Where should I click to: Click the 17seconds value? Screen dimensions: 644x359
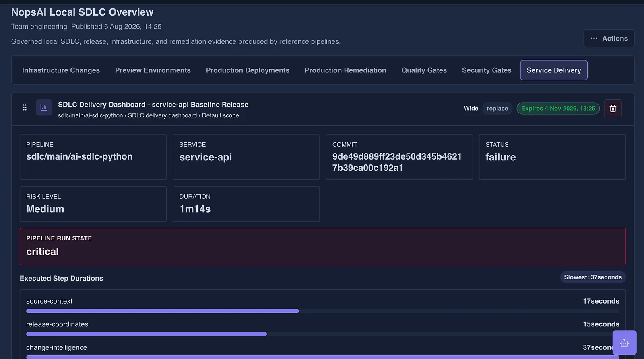601,301
